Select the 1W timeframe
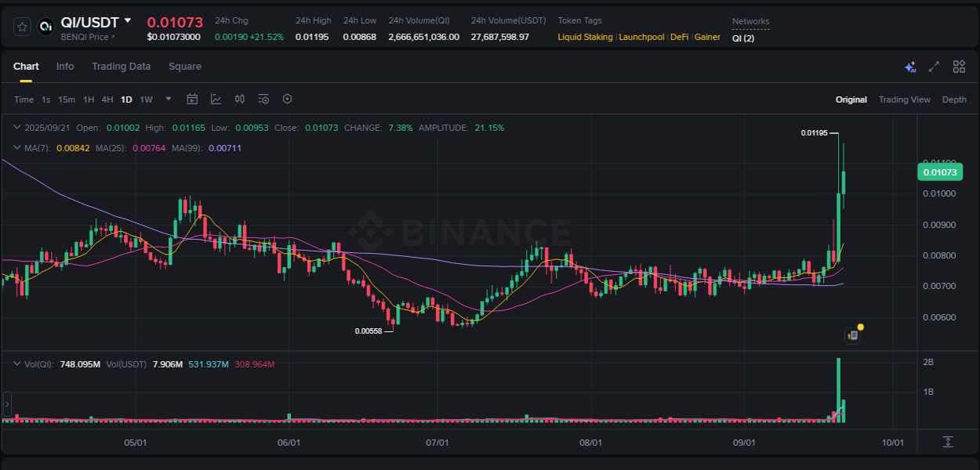 pyautogui.click(x=145, y=99)
